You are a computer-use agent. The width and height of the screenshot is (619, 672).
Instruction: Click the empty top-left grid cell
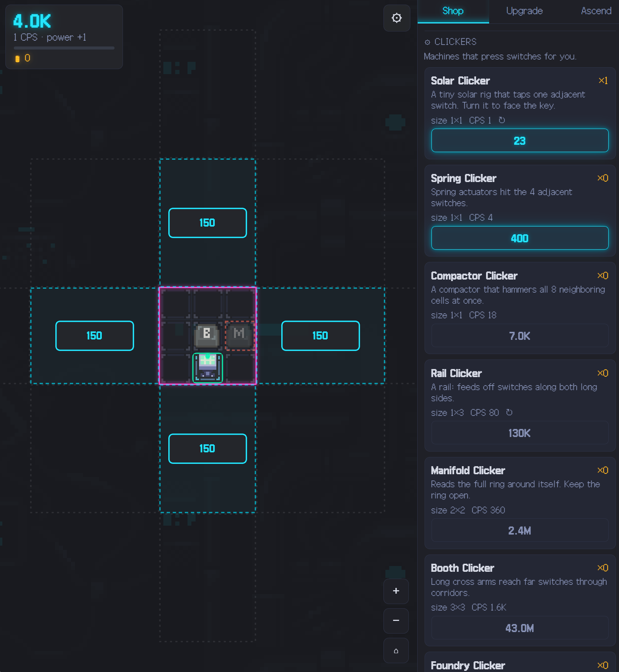tap(175, 303)
